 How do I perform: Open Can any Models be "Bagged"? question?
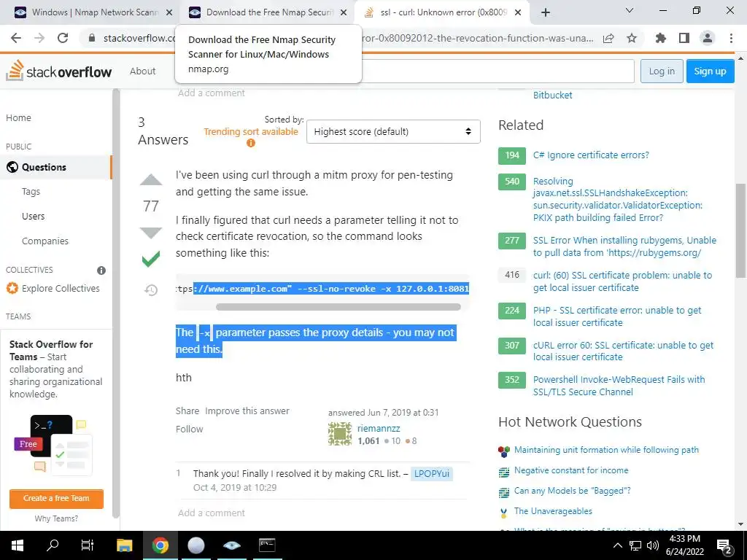(572, 491)
